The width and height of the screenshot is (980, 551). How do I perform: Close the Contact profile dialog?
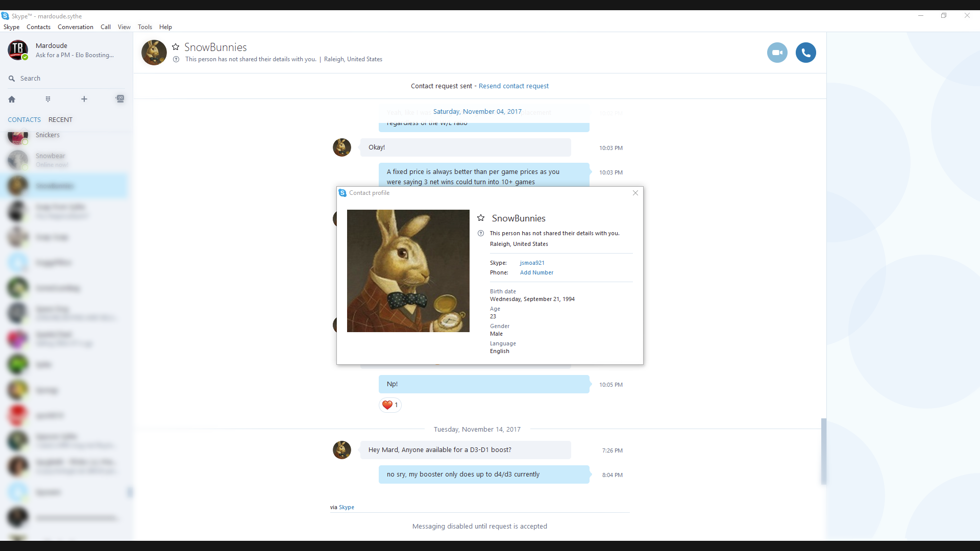[x=635, y=193]
